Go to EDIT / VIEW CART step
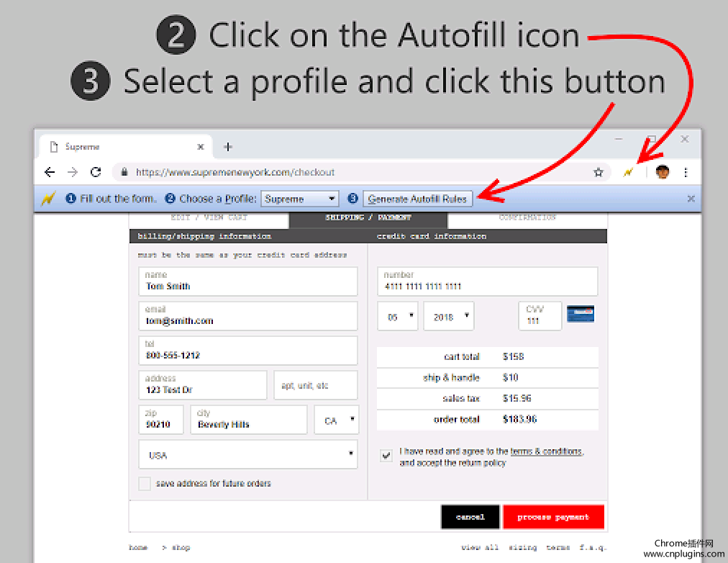The height and width of the screenshot is (563, 728). pyautogui.click(x=209, y=217)
